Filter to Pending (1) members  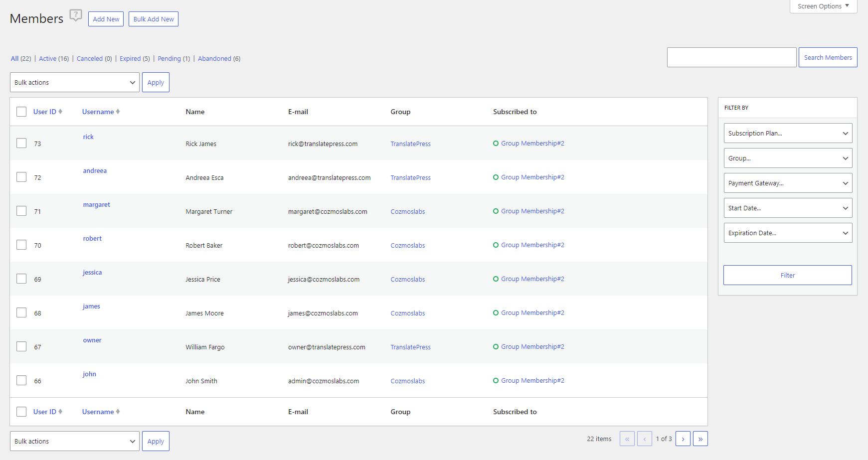174,58
